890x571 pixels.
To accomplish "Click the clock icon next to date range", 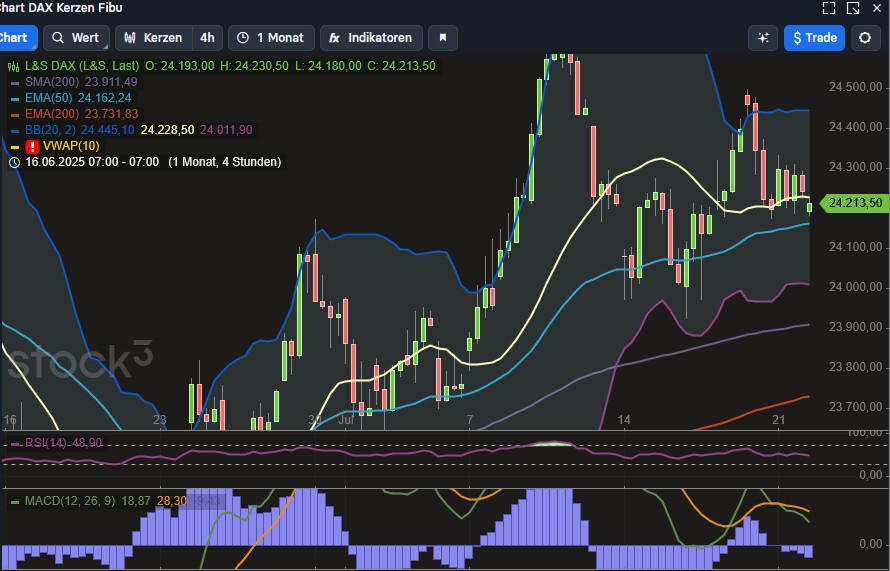I will (x=14, y=162).
